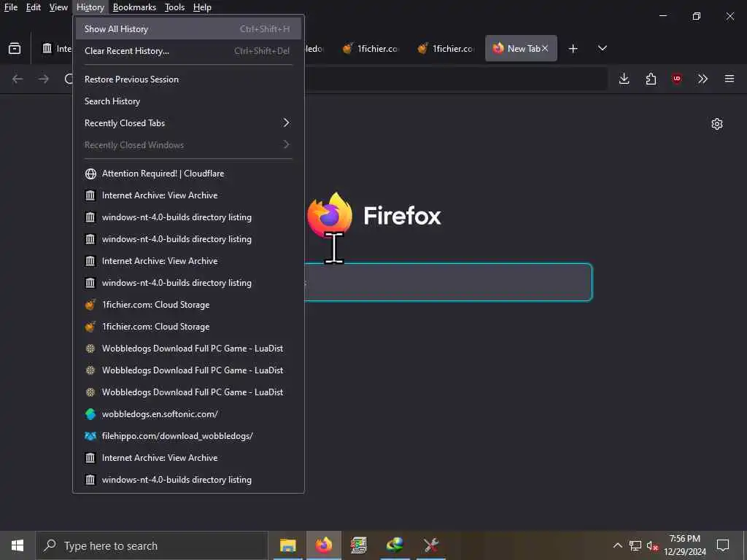Open wobbledogs.en.softonic.com history entry
This screenshot has width=747, height=560.
[x=188, y=414]
